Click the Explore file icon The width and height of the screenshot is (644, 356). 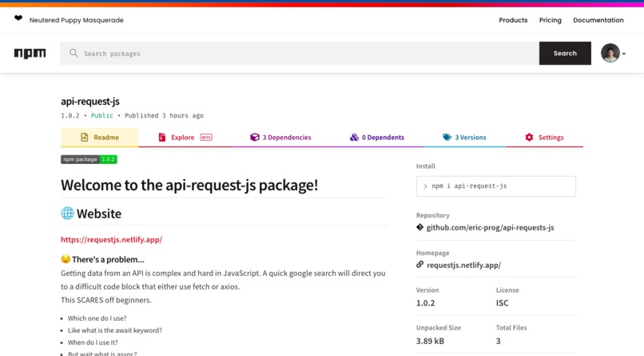point(162,138)
